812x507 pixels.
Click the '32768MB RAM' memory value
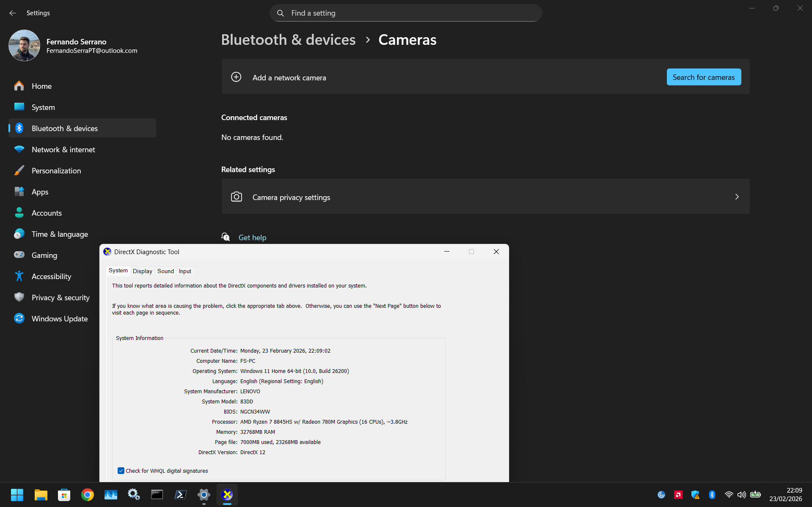click(x=258, y=432)
